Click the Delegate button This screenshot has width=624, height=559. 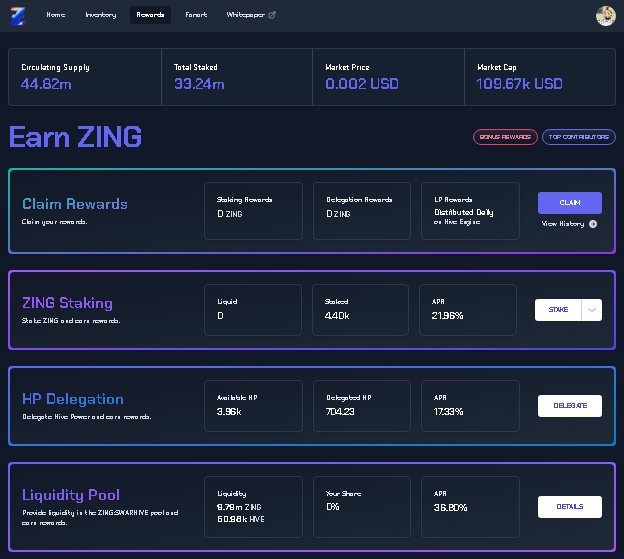[x=569, y=406]
